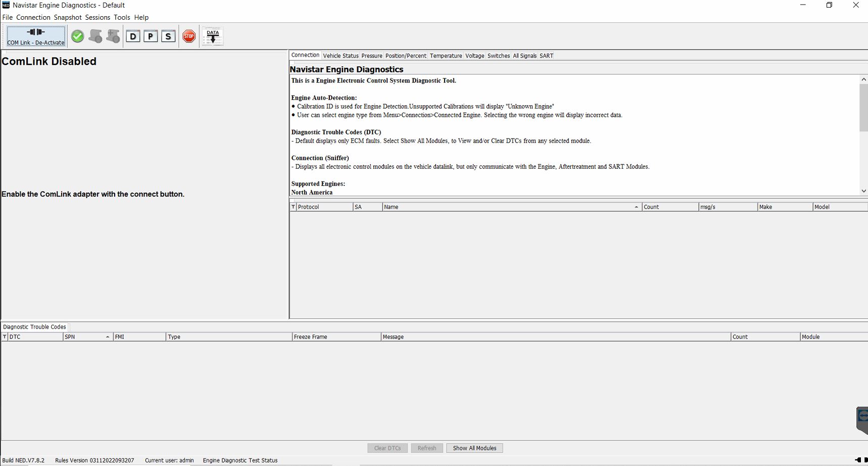Sort by the SPN column sort arrow
This screenshot has width=868, height=466.
tap(108, 337)
